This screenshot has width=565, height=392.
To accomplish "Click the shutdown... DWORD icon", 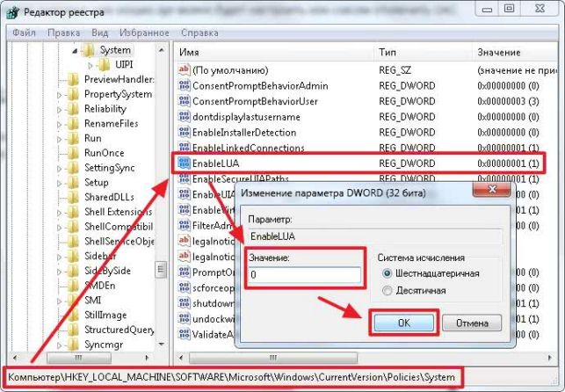I will pyautogui.click(x=184, y=303).
